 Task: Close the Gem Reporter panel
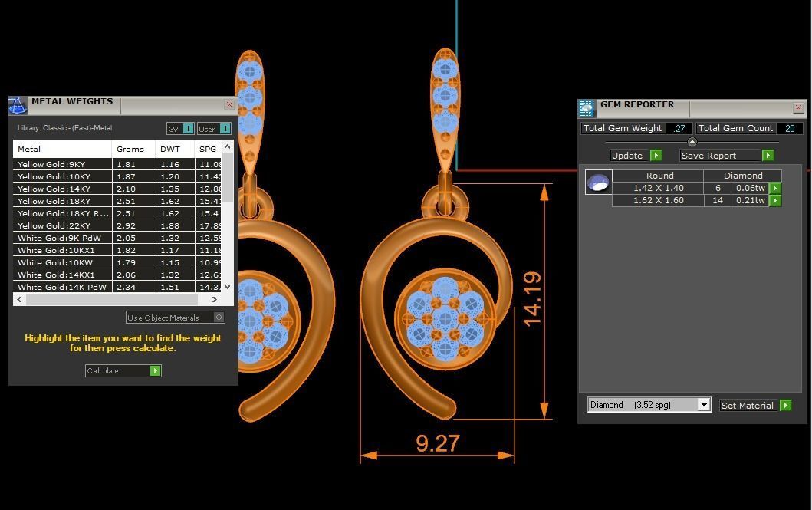tap(798, 107)
